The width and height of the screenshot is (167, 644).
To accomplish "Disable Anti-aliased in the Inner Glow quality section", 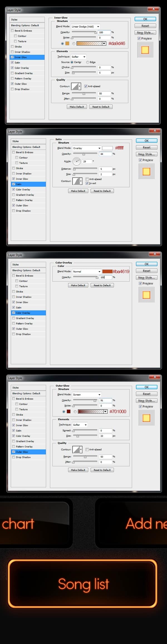I will click(86, 86).
